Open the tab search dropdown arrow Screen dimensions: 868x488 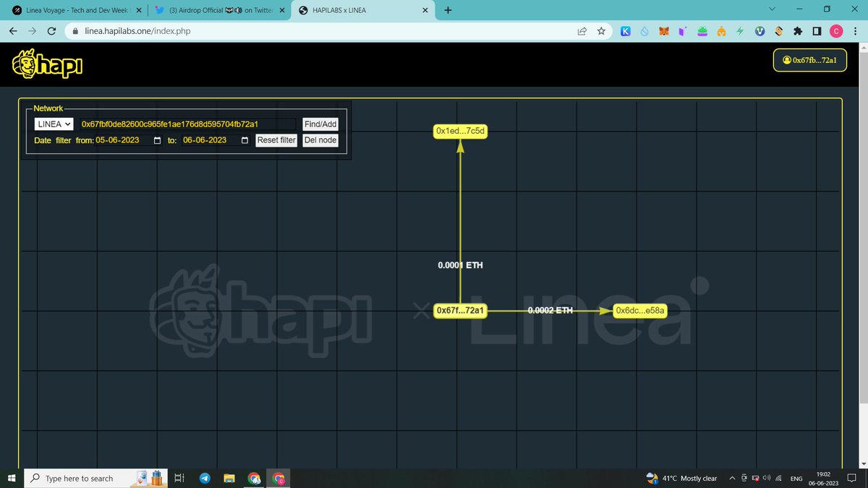(x=773, y=9)
